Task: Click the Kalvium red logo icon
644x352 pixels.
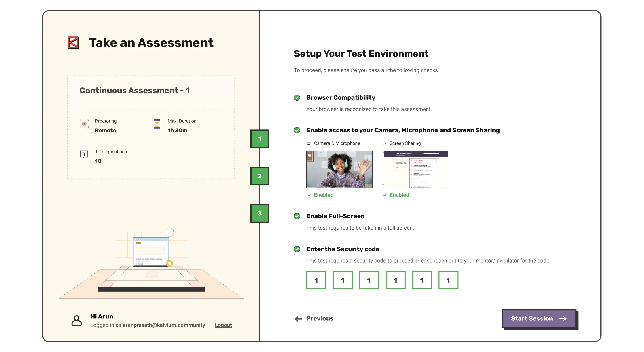Action: pos(73,43)
